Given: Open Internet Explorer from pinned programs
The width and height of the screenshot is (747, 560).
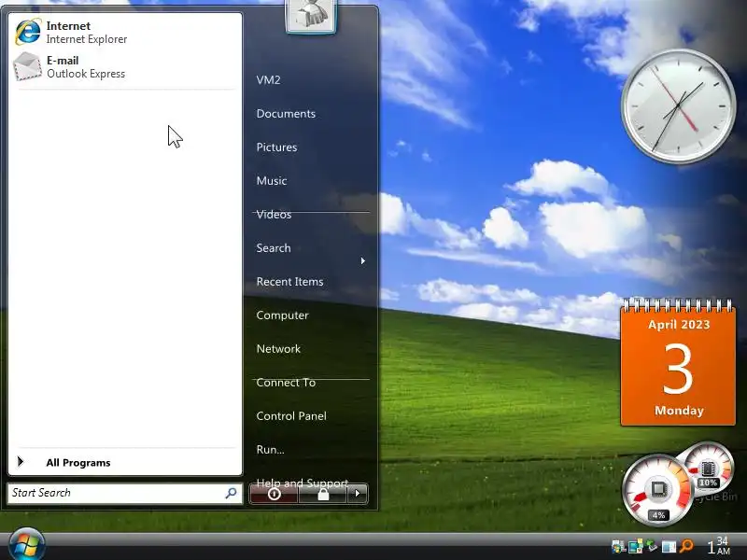Looking at the screenshot, I should (125, 33).
